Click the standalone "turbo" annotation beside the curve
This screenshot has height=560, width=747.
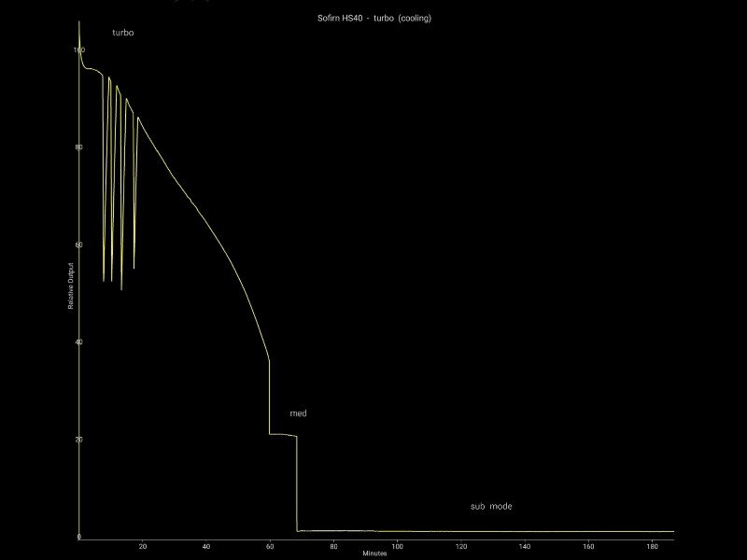point(123,33)
